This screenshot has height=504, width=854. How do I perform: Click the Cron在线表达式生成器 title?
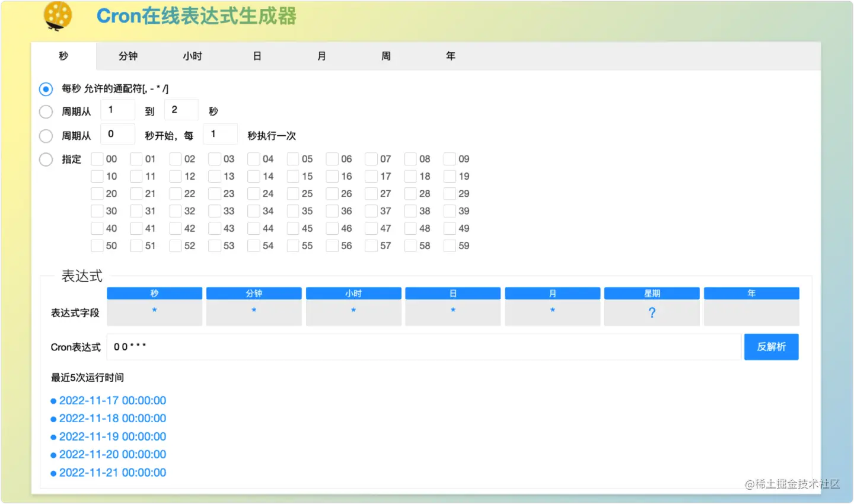(196, 16)
